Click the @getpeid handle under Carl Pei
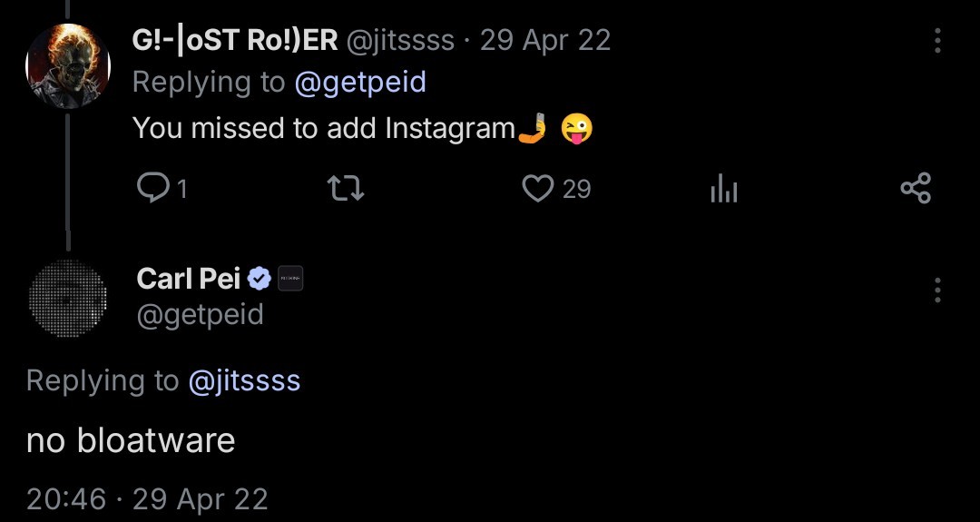 point(200,315)
